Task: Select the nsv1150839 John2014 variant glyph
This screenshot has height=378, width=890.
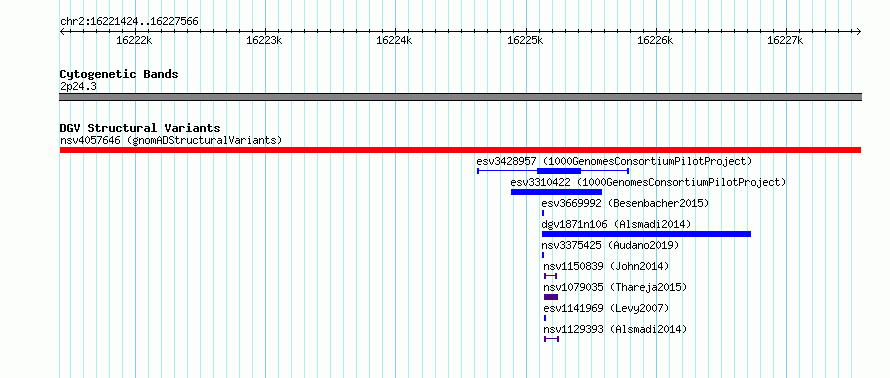Action: point(551,276)
